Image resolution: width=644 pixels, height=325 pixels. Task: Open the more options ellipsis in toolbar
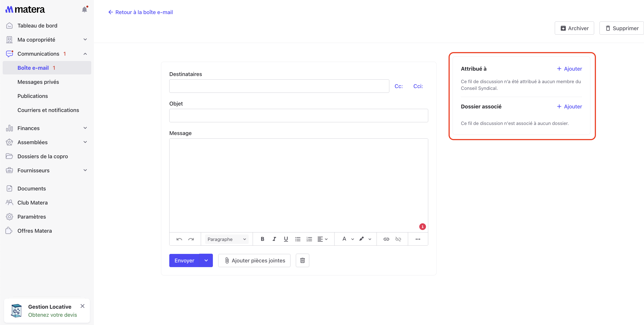(418, 239)
